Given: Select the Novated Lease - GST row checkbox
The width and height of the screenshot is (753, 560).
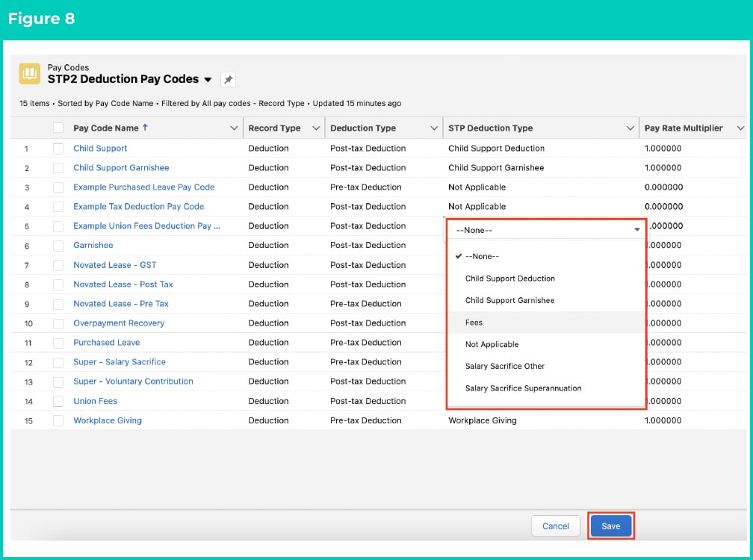Looking at the screenshot, I should pyautogui.click(x=58, y=265).
